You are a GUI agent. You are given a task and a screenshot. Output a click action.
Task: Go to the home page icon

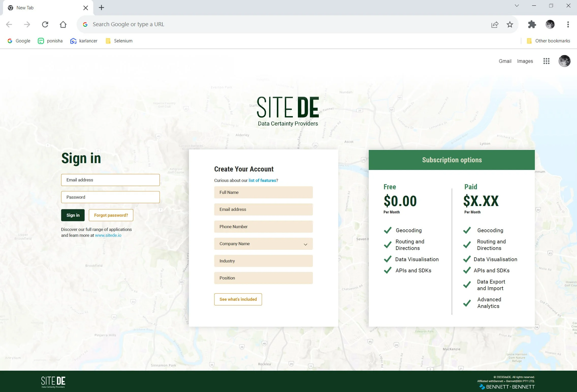coord(63,24)
